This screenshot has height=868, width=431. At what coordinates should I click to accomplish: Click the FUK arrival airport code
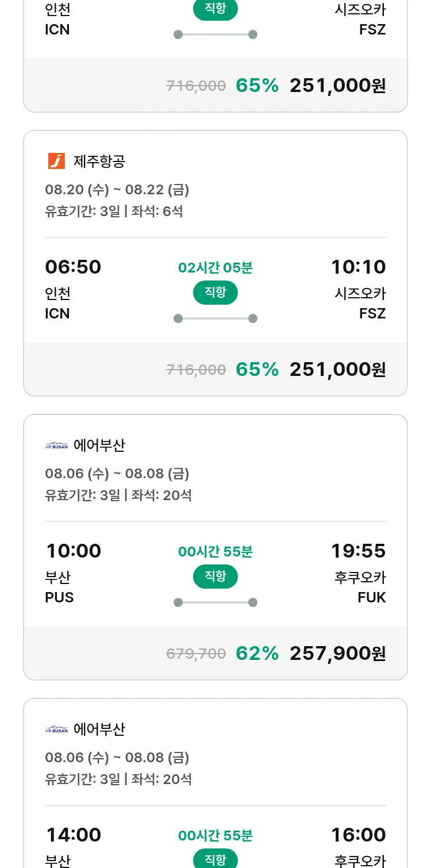(371, 597)
